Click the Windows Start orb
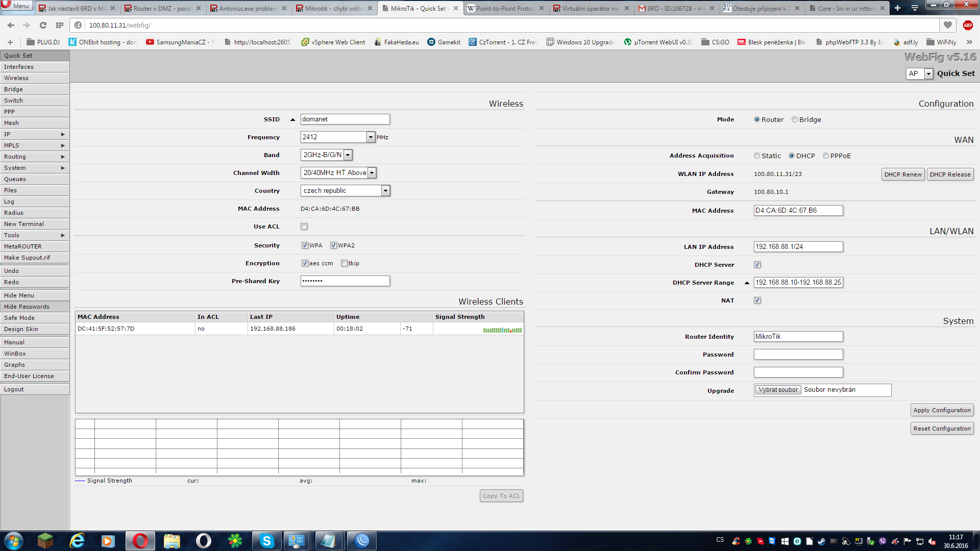 tap(14, 541)
